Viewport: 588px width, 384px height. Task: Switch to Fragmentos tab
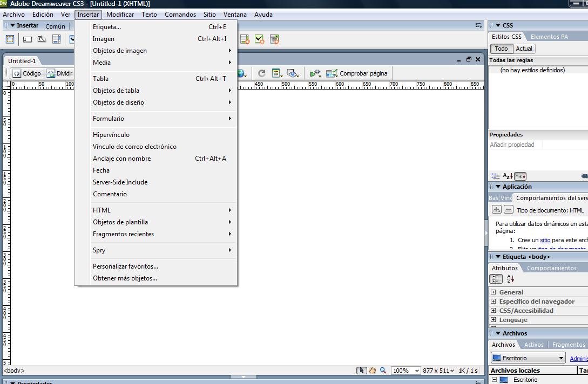tap(569, 345)
